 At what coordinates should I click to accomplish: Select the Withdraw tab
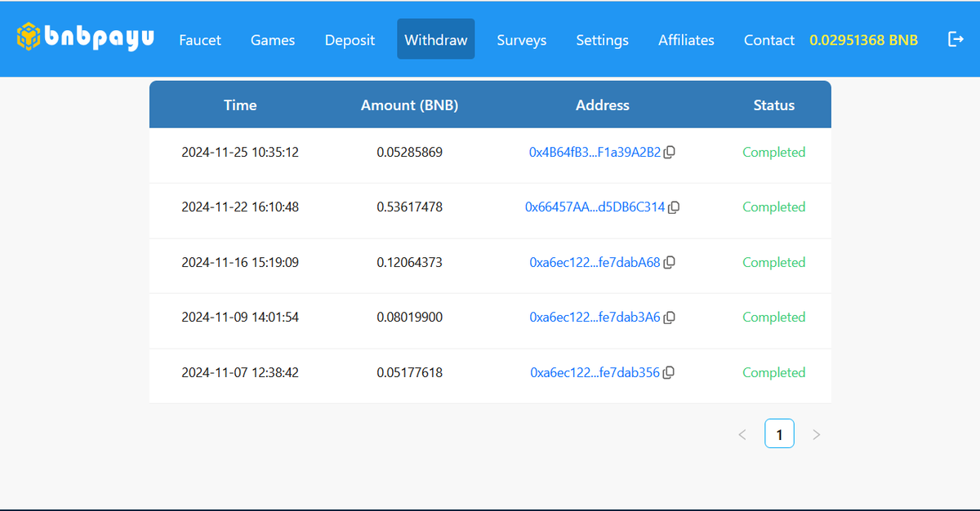pyautogui.click(x=436, y=39)
